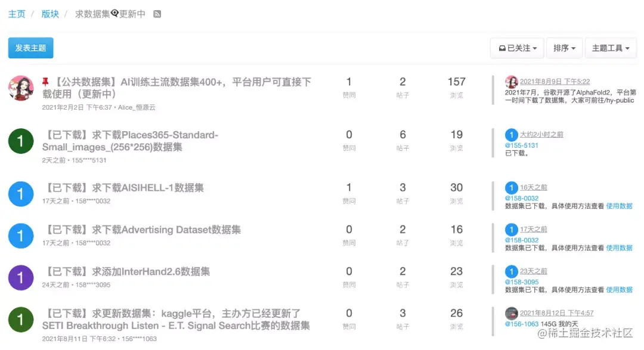Open last poster avatar next to 大约2小时之前
644x350 pixels.
(x=512, y=134)
